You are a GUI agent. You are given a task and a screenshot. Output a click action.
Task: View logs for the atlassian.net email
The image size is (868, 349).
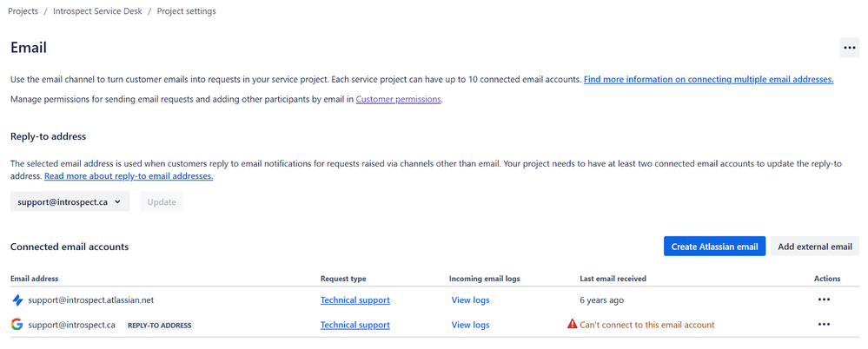[x=470, y=300]
